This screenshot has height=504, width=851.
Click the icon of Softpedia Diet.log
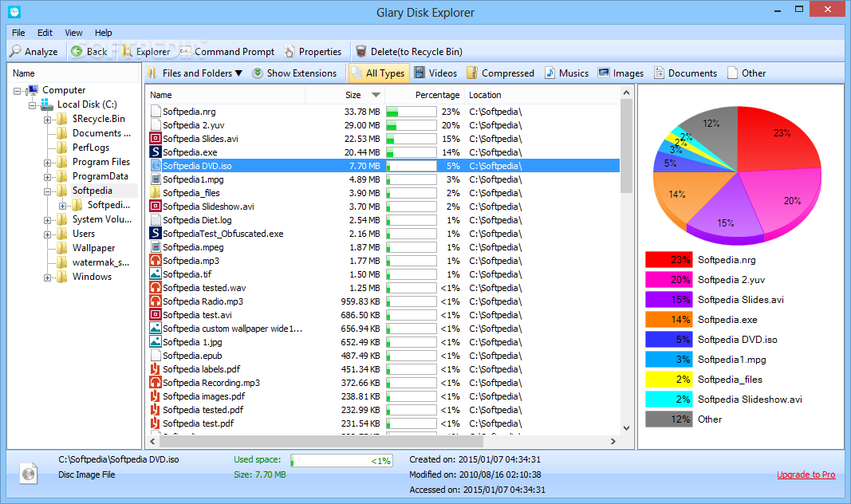point(156,220)
